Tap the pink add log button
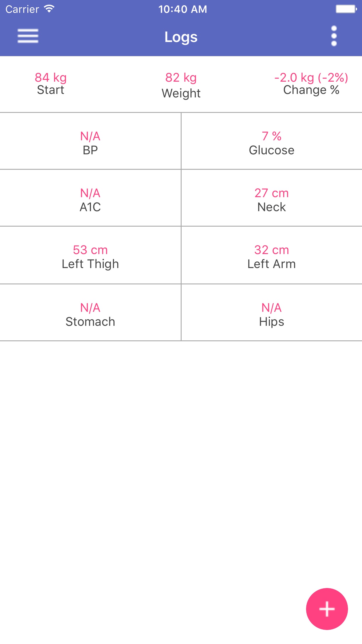362x644 pixels. coord(327,609)
